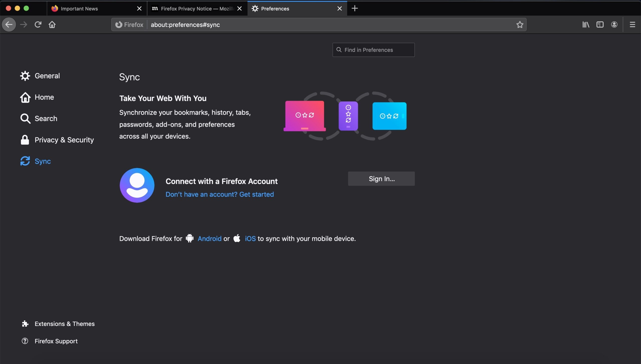Click the Firefox Support question mark icon

pos(25,341)
